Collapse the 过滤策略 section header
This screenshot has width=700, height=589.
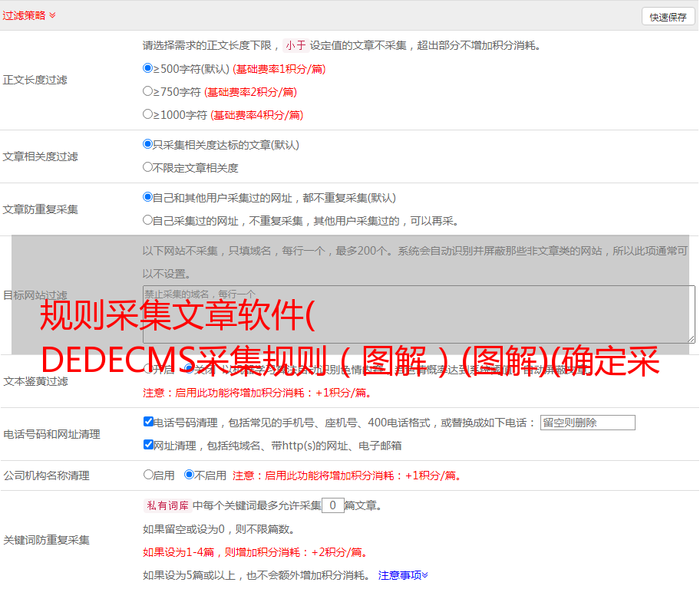coord(28,15)
